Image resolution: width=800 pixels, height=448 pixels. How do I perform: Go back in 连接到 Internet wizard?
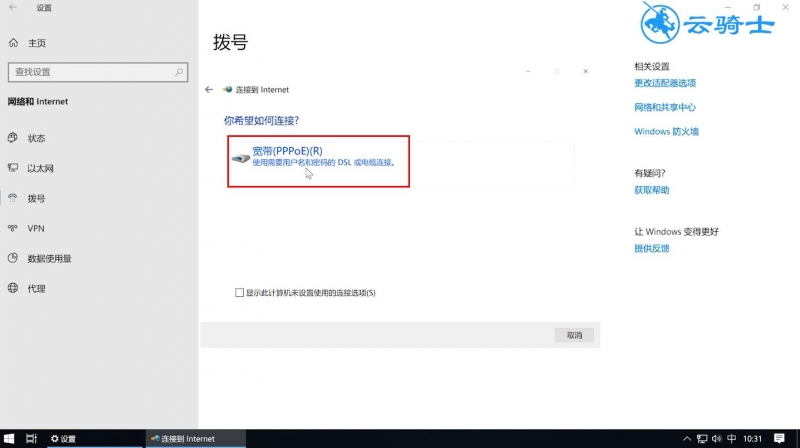pyautogui.click(x=209, y=89)
